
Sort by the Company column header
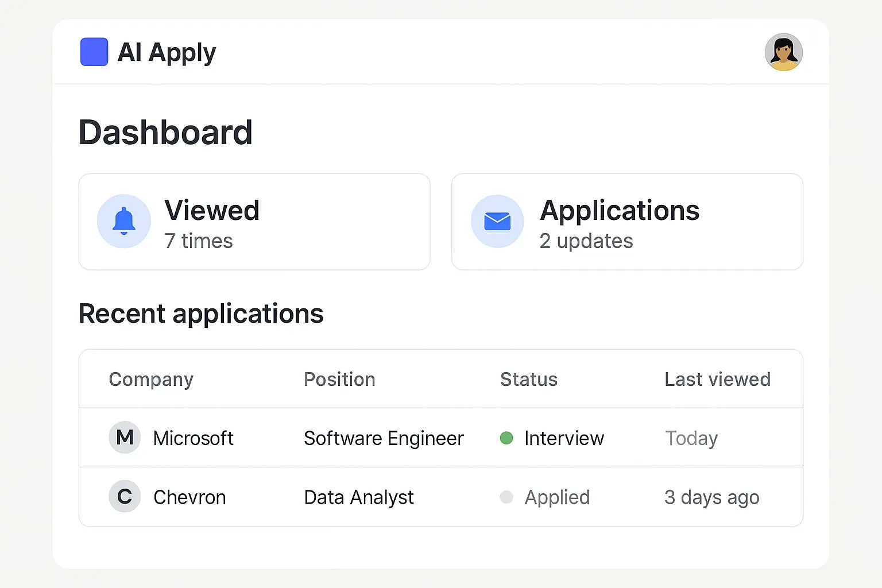[x=150, y=379]
